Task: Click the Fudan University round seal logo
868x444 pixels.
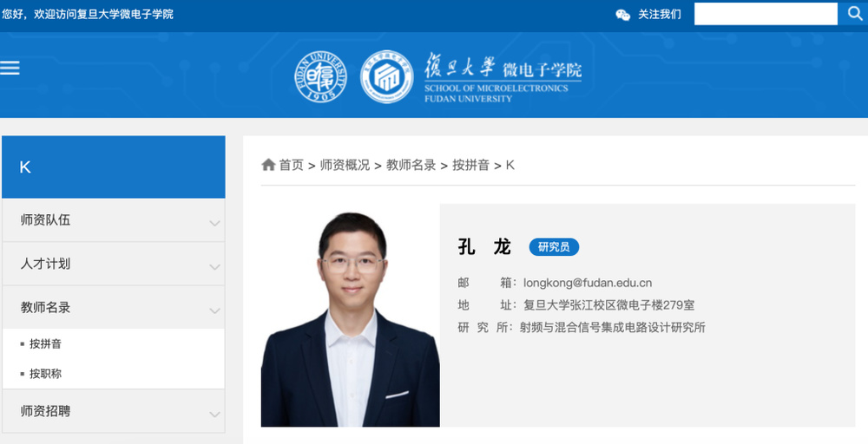Action: 319,76
